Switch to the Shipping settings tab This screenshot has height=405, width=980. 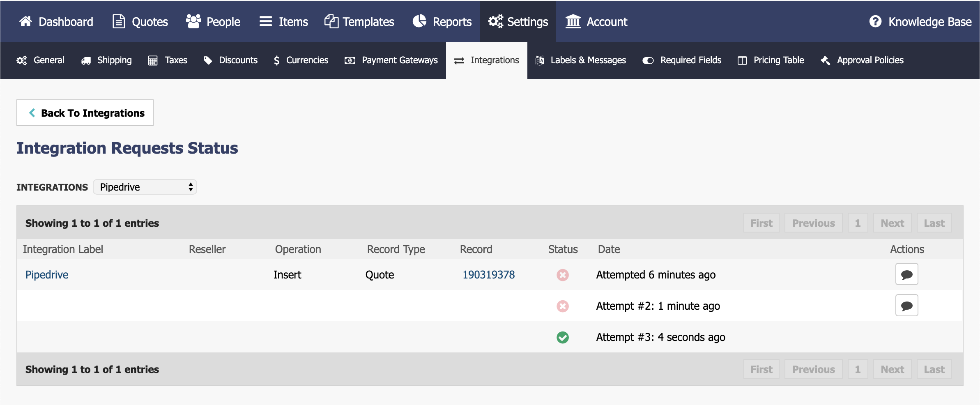click(x=106, y=60)
